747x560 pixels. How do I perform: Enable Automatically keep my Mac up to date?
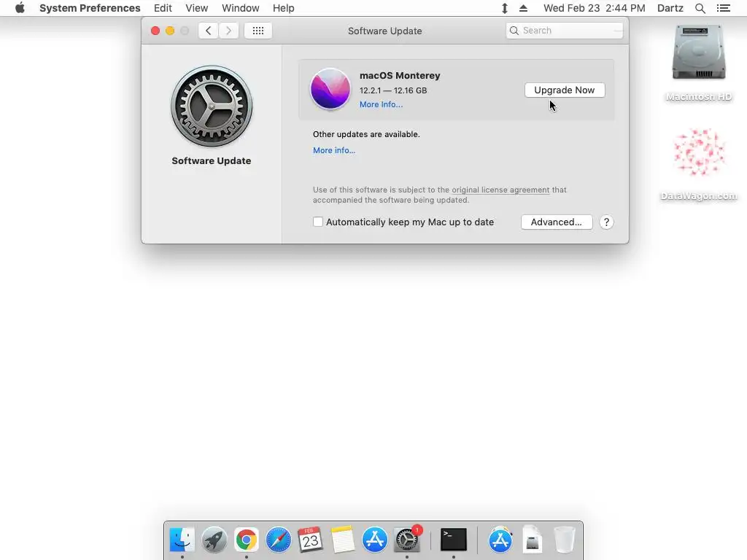pos(318,222)
